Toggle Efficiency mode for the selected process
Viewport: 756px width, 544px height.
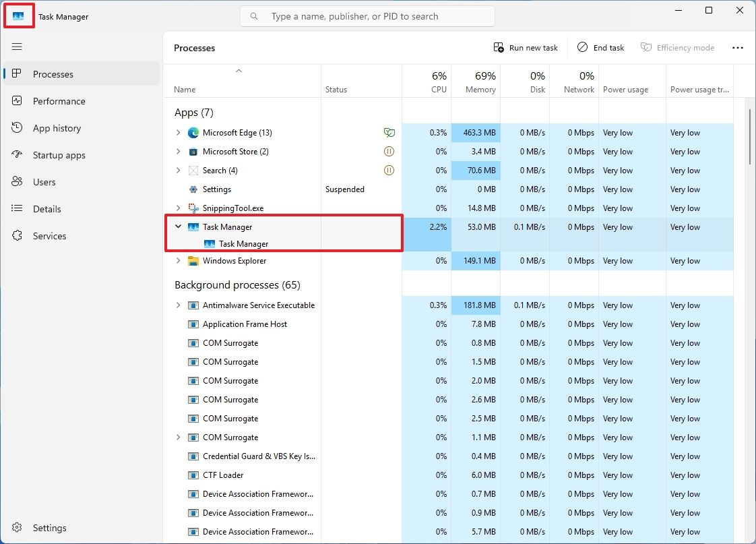(x=678, y=47)
